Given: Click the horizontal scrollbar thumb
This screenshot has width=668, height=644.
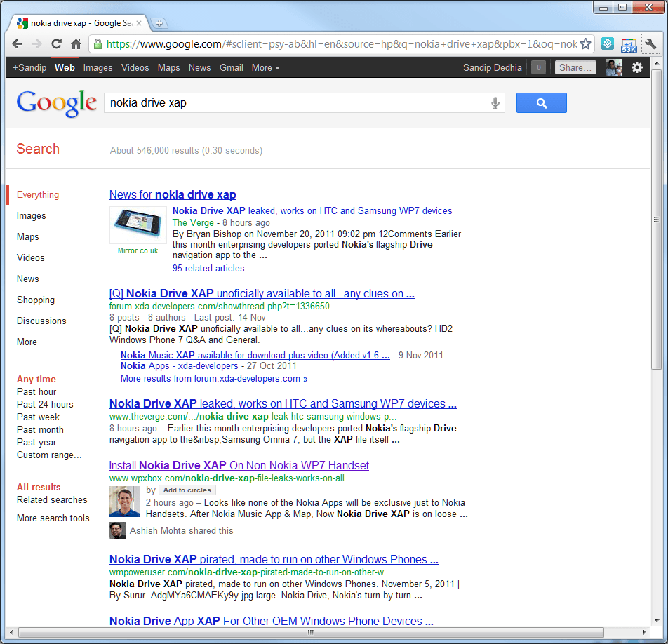Looking at the screenshot, I should [x=311, y=632].
